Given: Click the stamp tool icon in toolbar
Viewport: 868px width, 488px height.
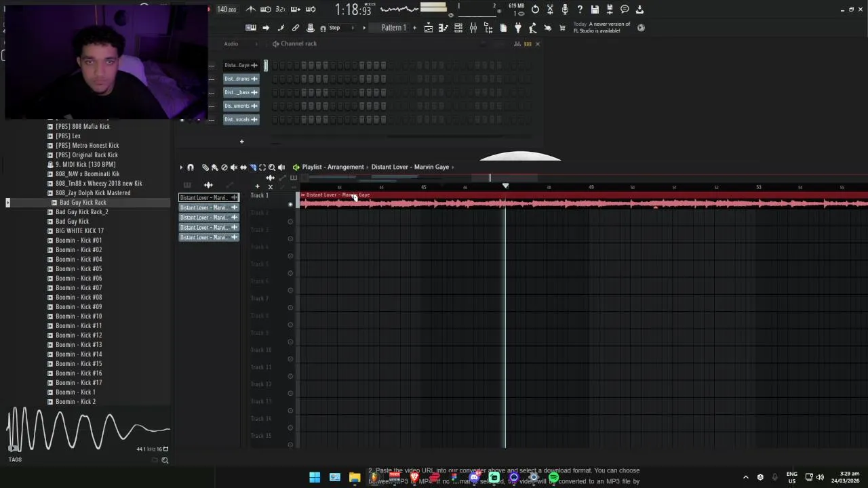Looking at the screenshot, I should point(311,28).
